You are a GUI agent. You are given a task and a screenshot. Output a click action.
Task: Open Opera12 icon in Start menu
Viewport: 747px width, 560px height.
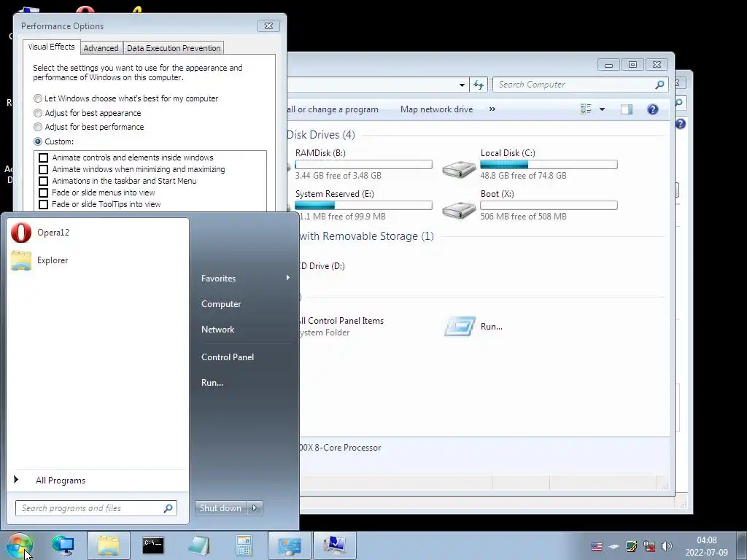(21, 233)
